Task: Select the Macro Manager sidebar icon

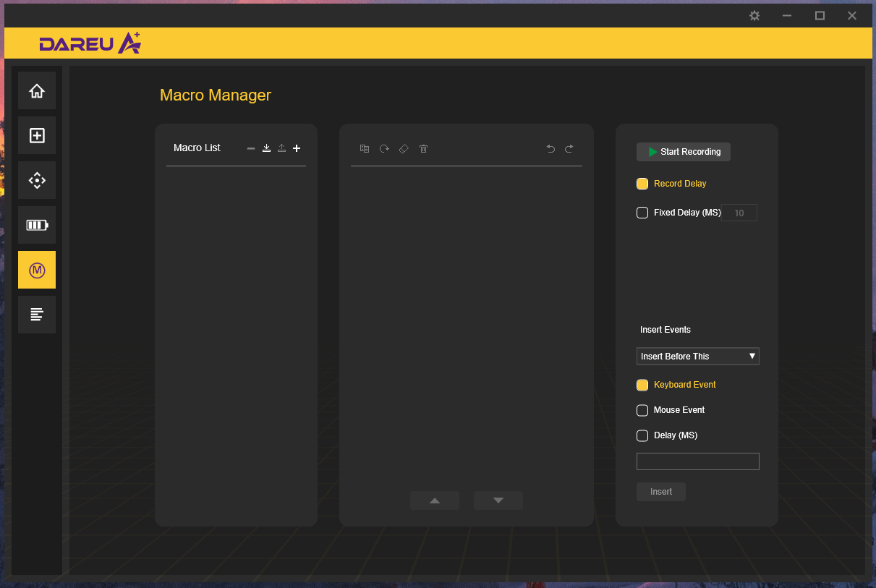Action: click(x=37, y=270)
